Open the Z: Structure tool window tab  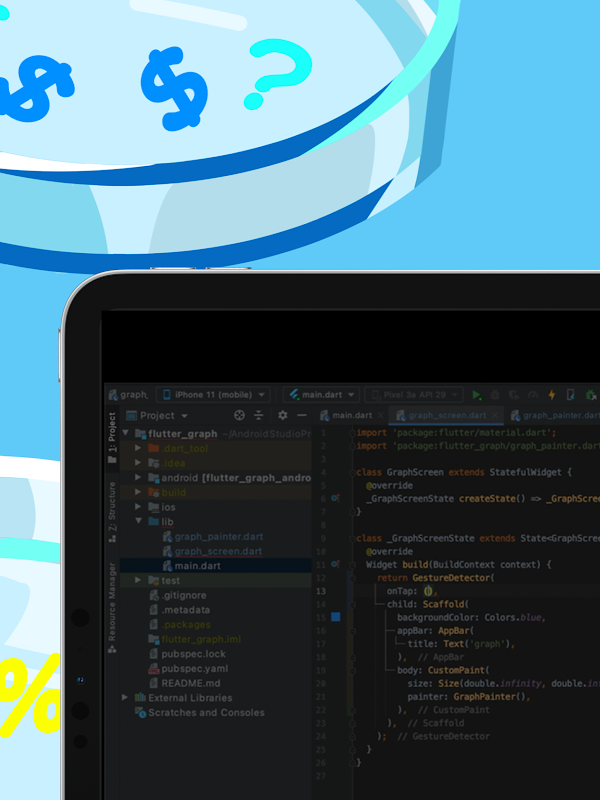(112, 511)
